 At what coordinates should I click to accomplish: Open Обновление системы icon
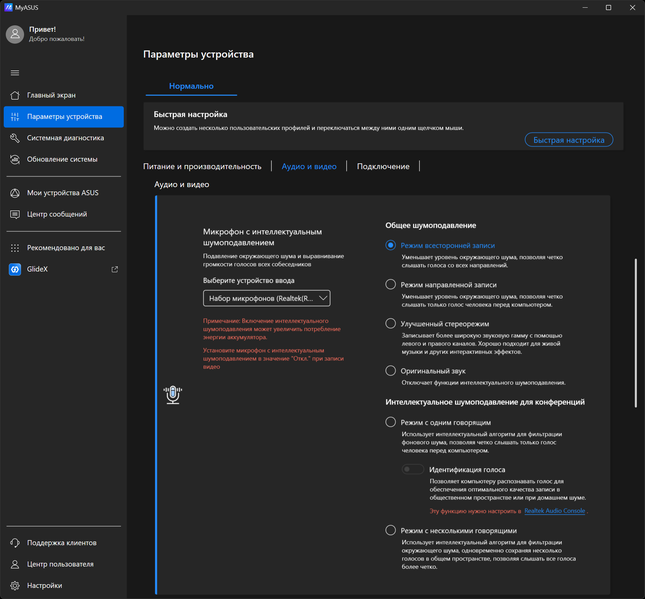click(x=15, y=159)
